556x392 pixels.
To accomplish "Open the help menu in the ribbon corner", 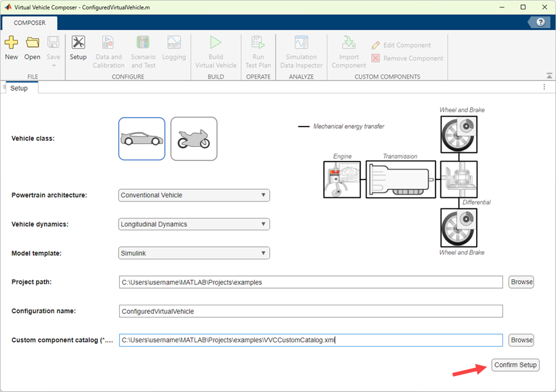I will pyautogui.click(x=539, y=22).
